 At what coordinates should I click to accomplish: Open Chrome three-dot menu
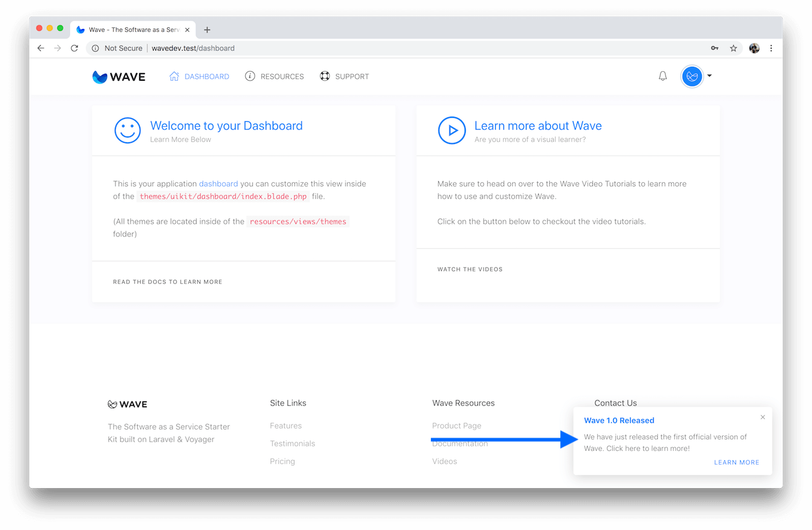771,48
